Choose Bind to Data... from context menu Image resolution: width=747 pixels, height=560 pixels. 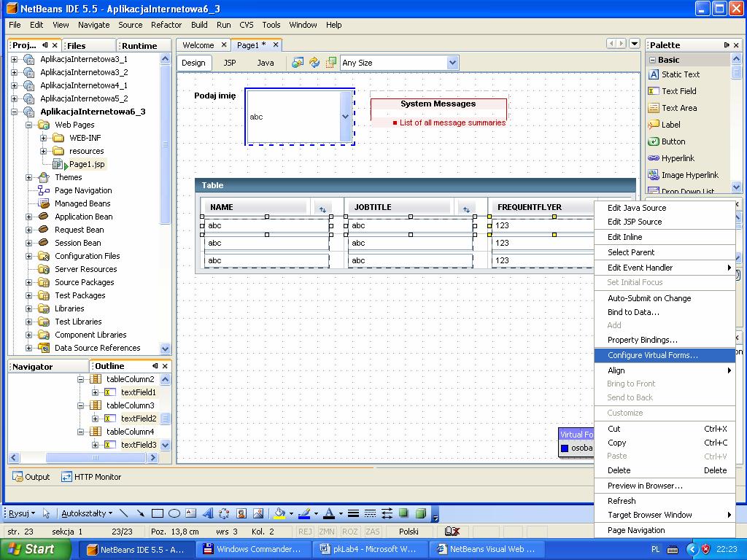point(665,312)
